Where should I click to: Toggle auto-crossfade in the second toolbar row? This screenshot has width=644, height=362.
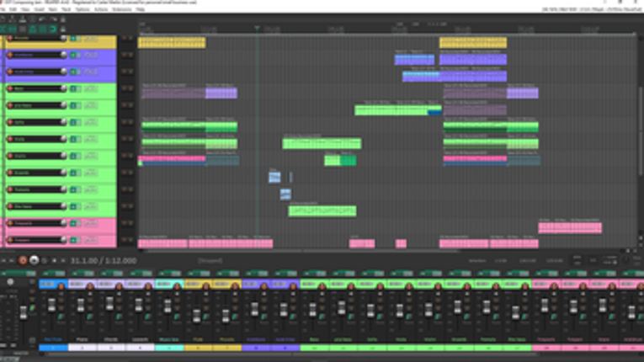click(x=3, y=29)
